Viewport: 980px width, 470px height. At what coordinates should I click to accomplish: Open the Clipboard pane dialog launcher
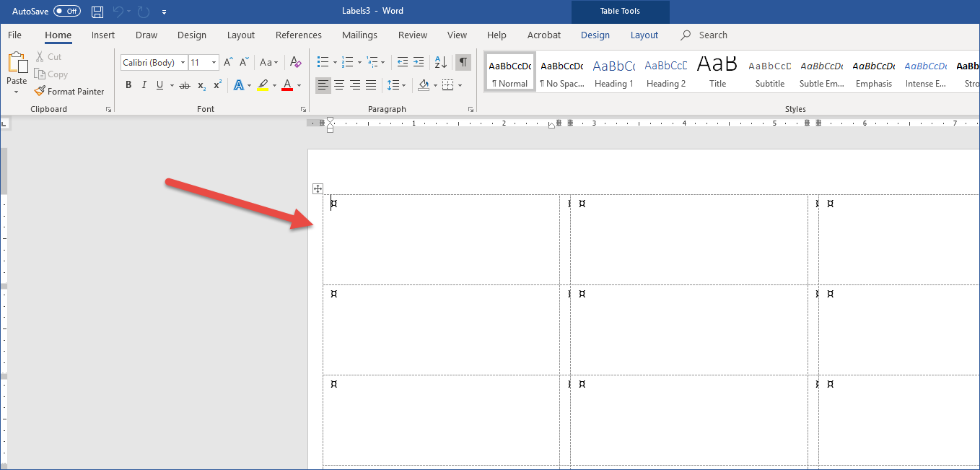[109, 109]
